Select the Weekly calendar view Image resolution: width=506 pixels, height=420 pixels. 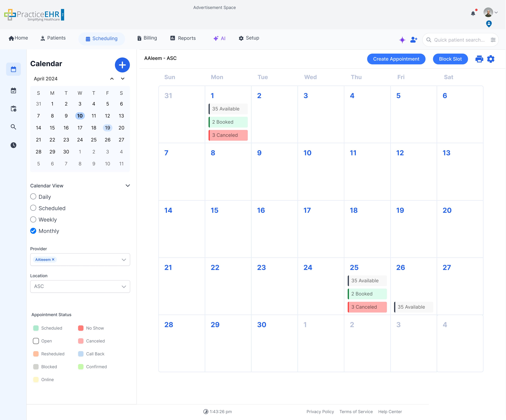[33, 219]
